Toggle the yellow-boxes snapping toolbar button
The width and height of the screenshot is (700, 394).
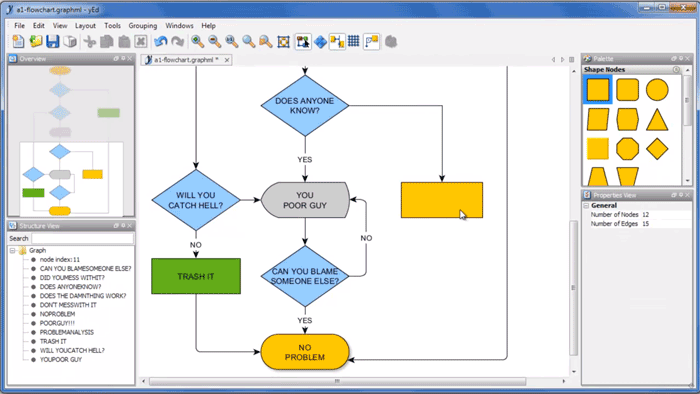[x=337, y=41]
